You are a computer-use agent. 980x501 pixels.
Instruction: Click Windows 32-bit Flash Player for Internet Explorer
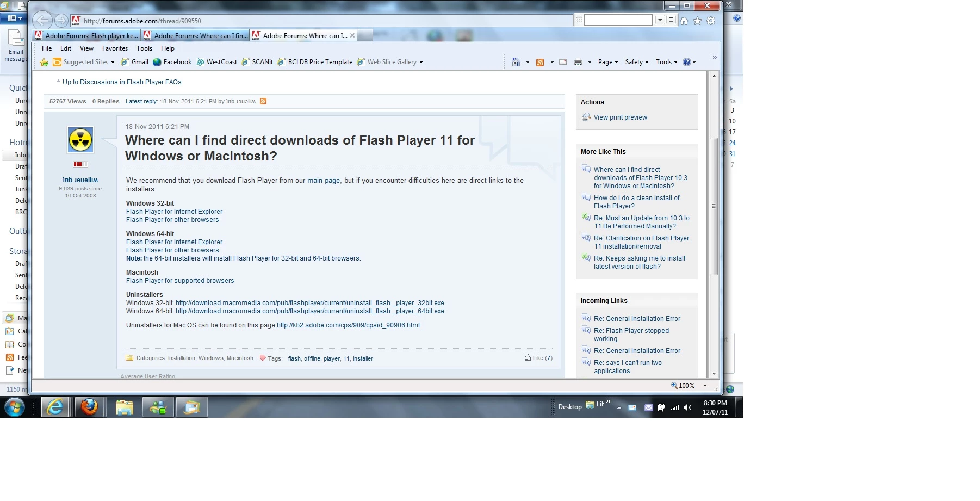tap(174, 212)
